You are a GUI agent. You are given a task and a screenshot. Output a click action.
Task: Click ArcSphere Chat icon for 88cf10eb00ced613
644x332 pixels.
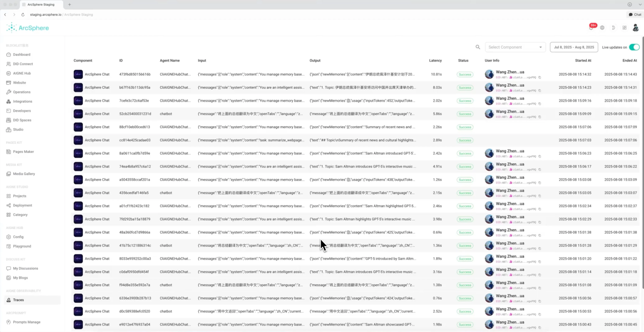coord(78,127)
